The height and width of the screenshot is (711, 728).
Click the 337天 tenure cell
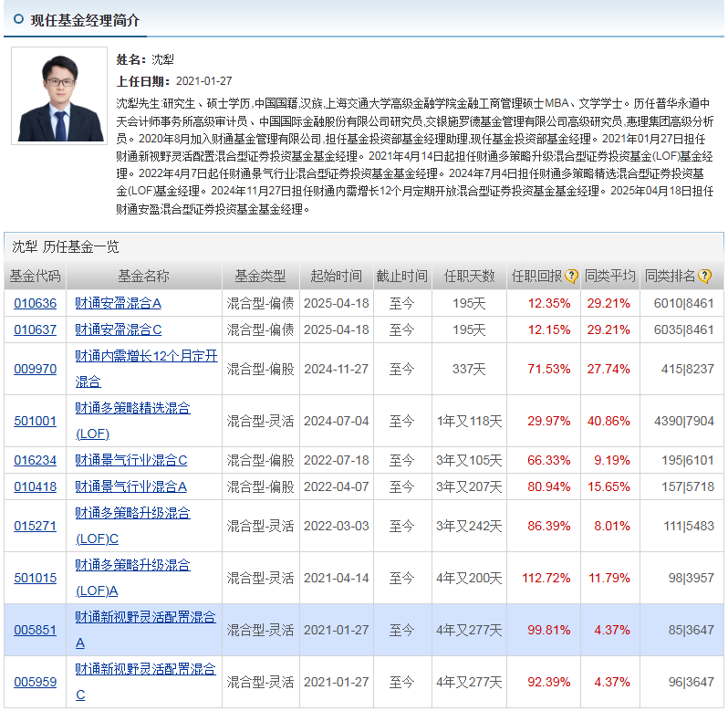(469, 369)
